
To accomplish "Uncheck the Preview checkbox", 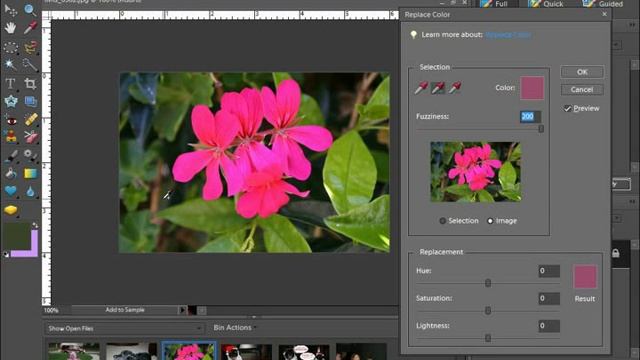I will coord(567,109).
